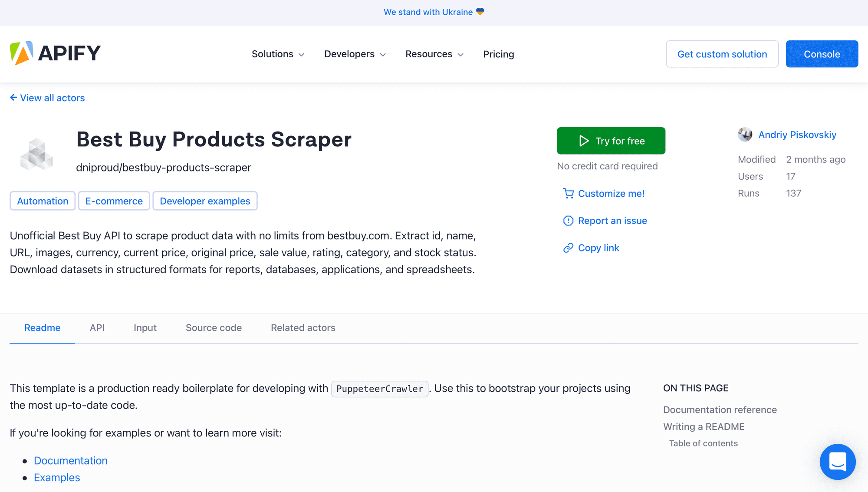Select the Source code tab
Viewport: 868px width, 492px height.
pos(214,327)
